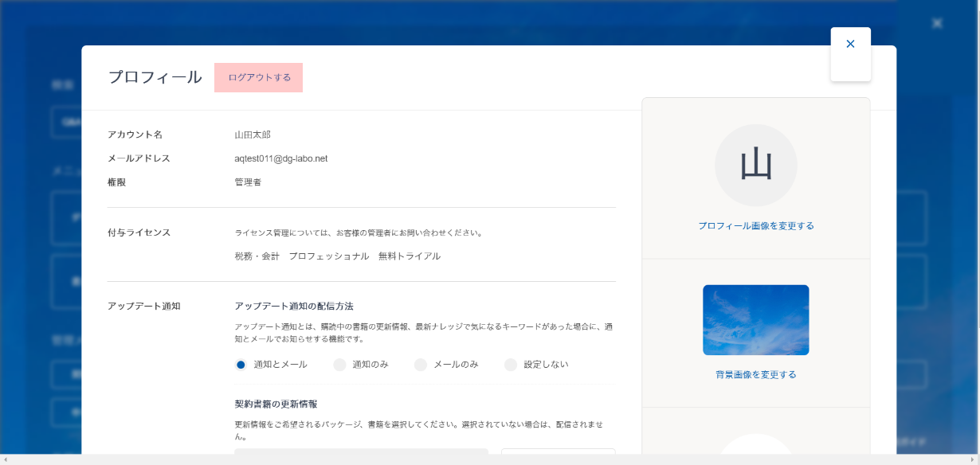Image resolution: width=980 pixels, height=465 pixels.
Task: Open the 背景画像を変更する link
Action: (756, 374)
